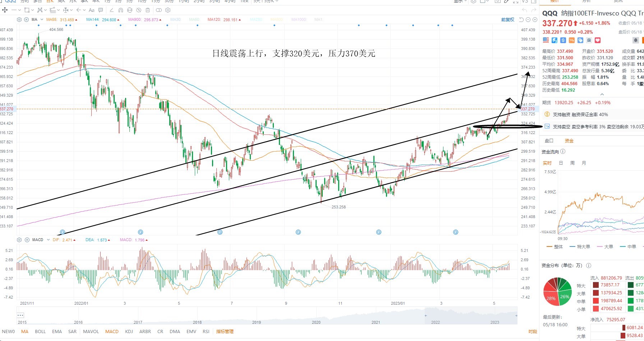Click the blue tag icon

580,40
